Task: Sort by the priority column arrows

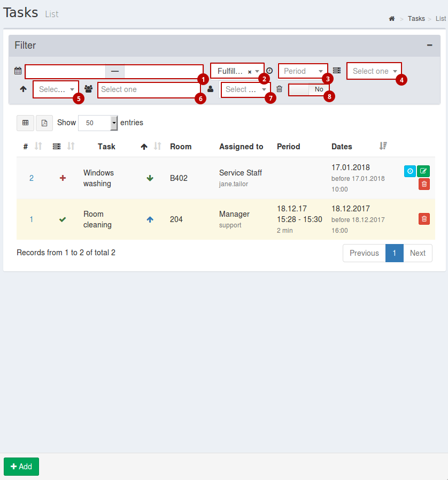Action: 158,146
